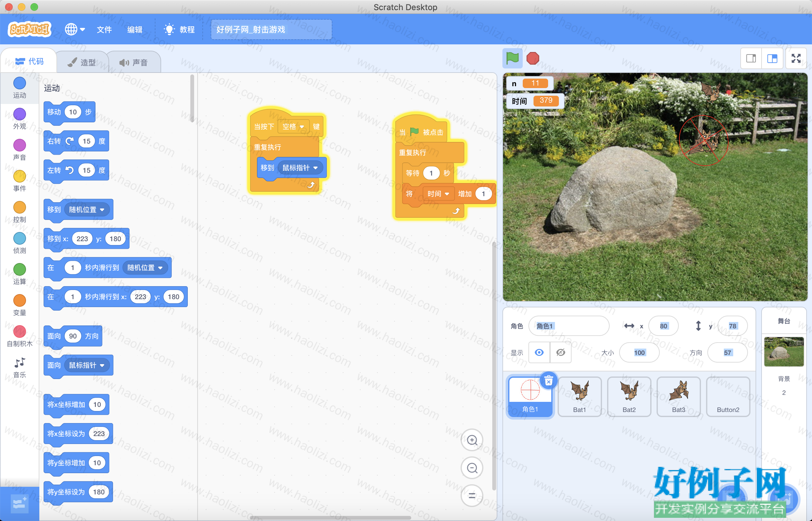Edit the sprite y coordinate field

pos(732,326)
